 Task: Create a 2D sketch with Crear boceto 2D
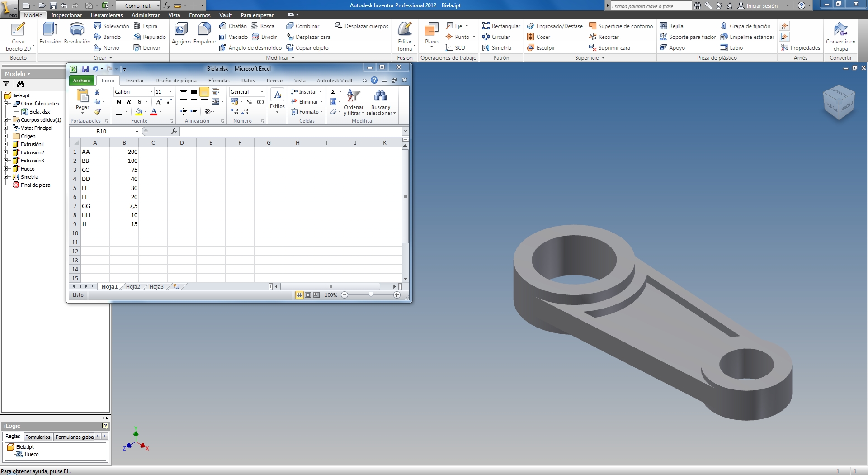coord(18,37)
